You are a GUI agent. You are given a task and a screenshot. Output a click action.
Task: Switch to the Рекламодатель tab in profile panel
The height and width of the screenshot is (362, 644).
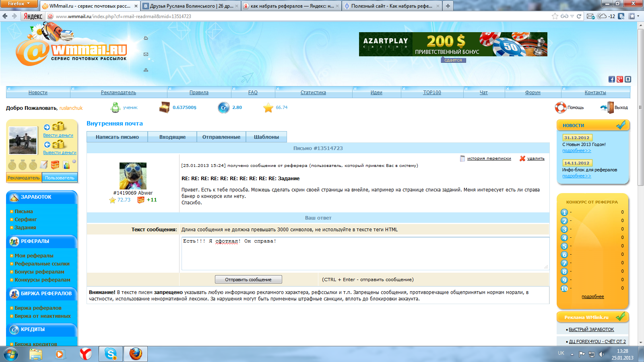24,178
